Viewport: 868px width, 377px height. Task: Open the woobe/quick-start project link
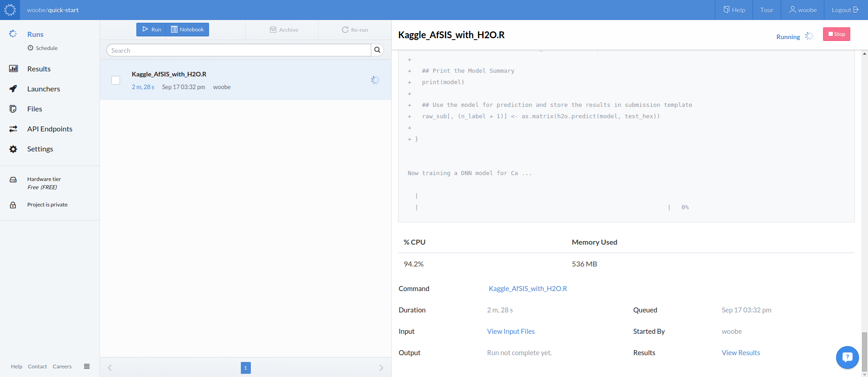(x=53, y=10)
